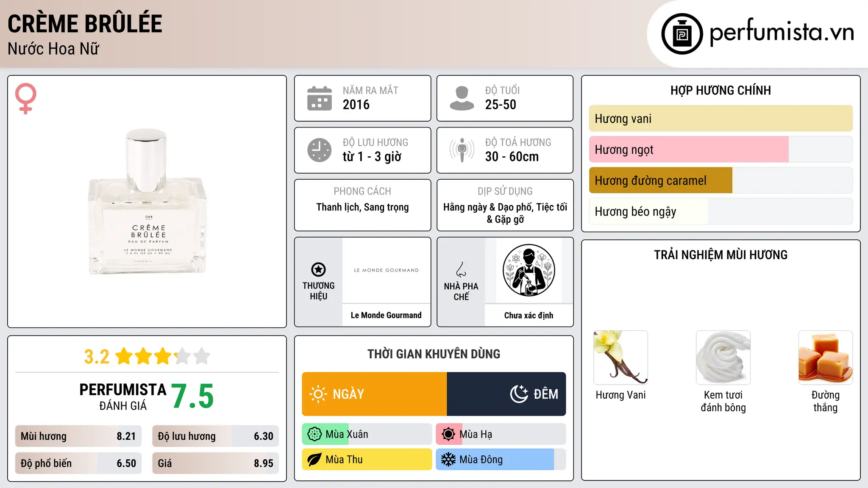This screenshot has width=868, height=488.
Task: Click the sillage icon beside Độ toả hương
Action: [462, 150]
